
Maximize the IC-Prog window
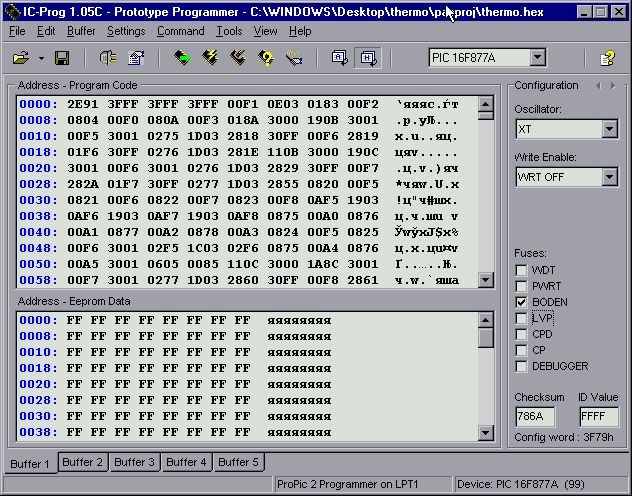coord(601,12)
